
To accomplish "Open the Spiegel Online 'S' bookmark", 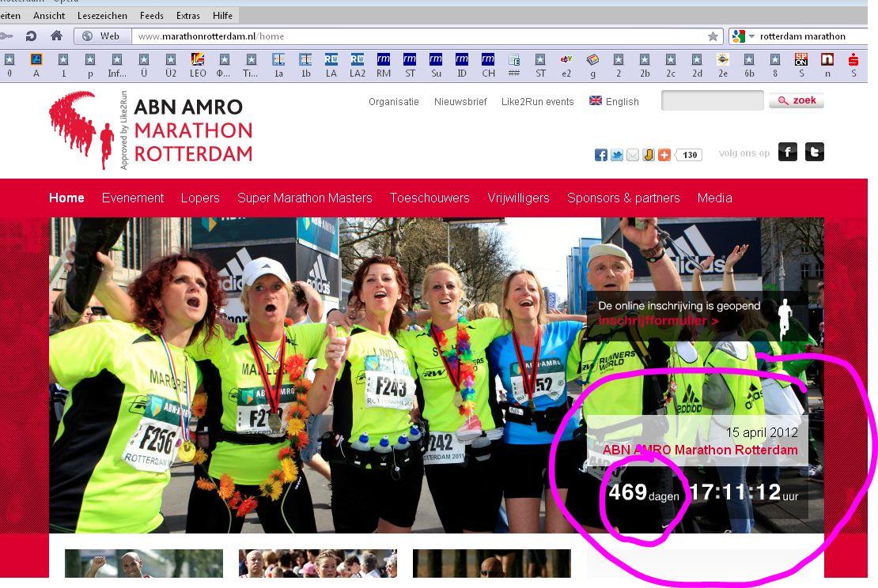I will pos(801,65).
